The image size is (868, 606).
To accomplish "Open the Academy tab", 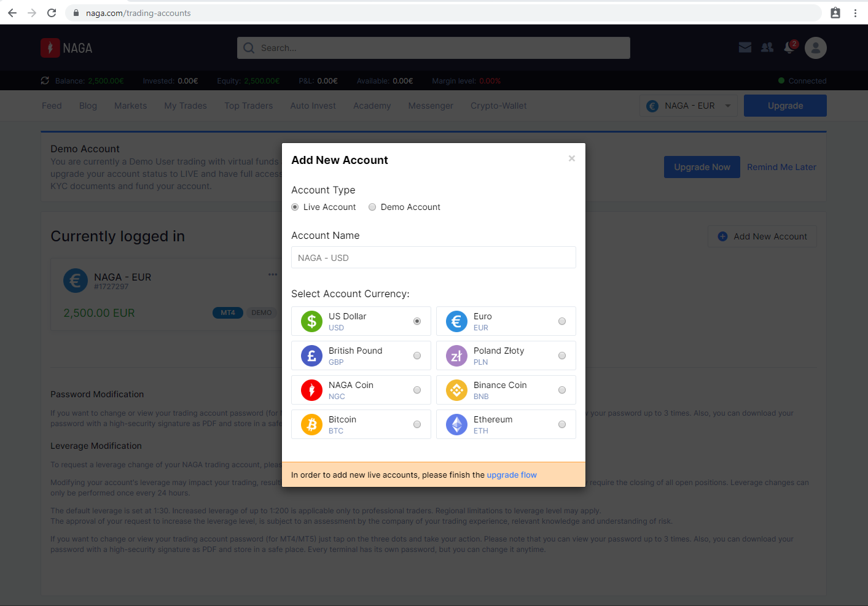I will 372,106.
